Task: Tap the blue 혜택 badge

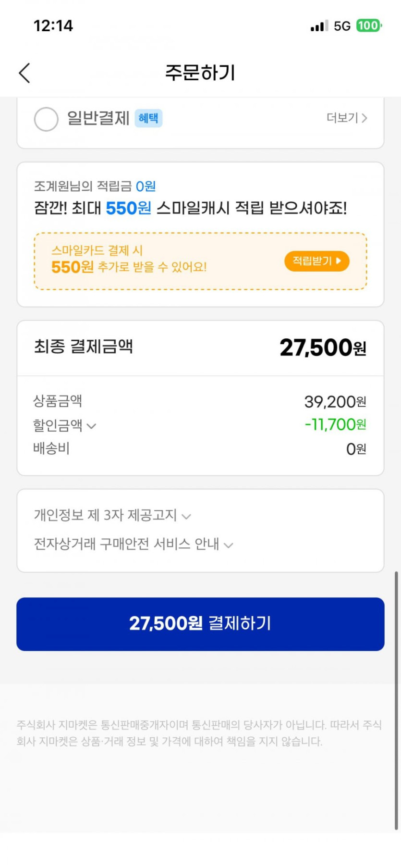Action: 148,118
